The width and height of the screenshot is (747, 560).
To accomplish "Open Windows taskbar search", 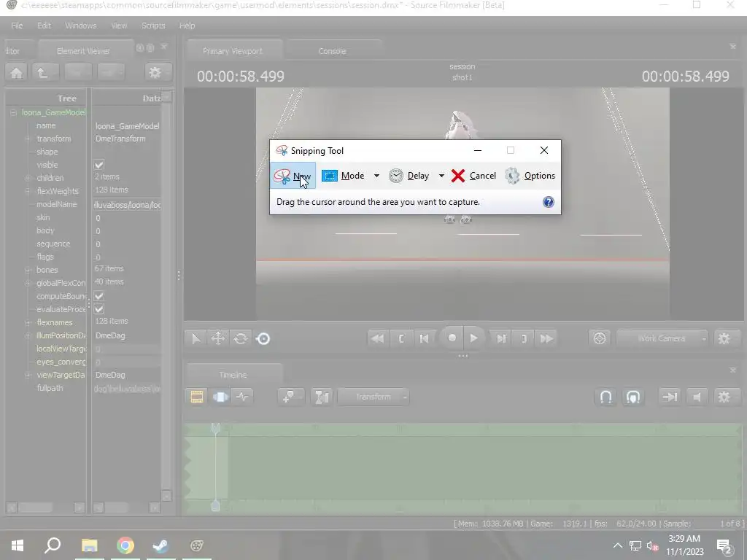I will point(53,545).
